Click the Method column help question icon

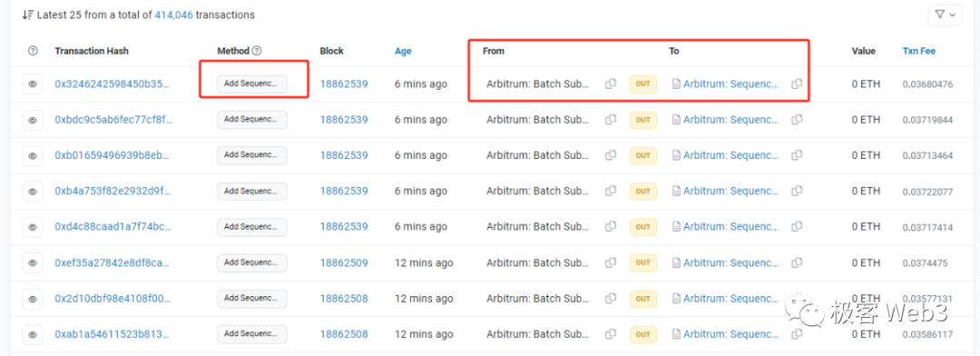pyautogui.click(x=256, y=51)
